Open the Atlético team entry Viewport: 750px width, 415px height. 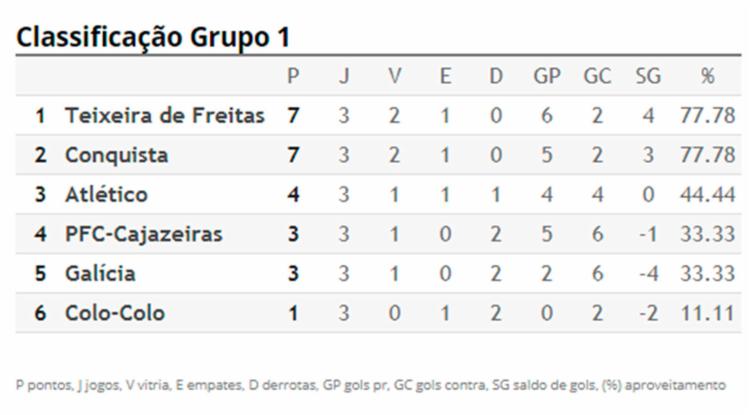[106, 195]
